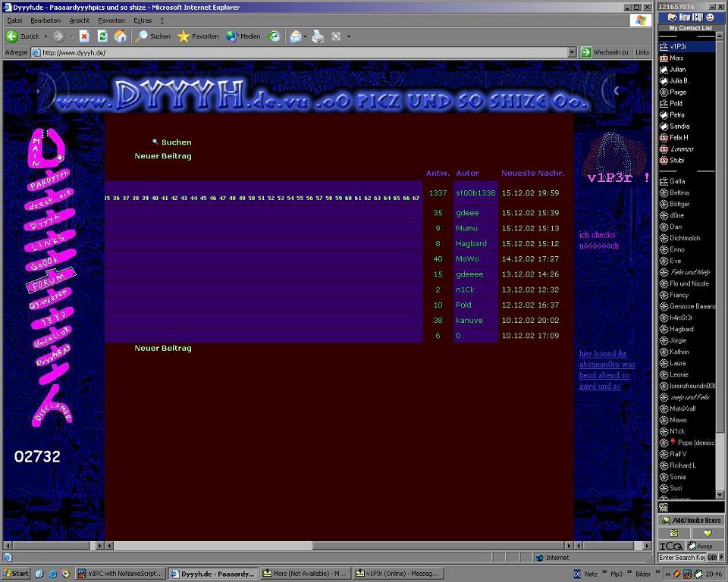Click the ICQ phone icon button

673,533
